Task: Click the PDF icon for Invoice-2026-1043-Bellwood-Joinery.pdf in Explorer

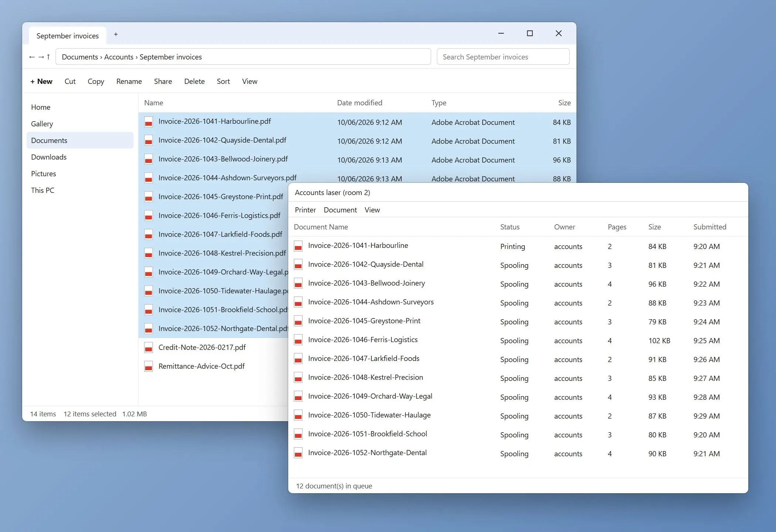Action: tap(149, 160)
